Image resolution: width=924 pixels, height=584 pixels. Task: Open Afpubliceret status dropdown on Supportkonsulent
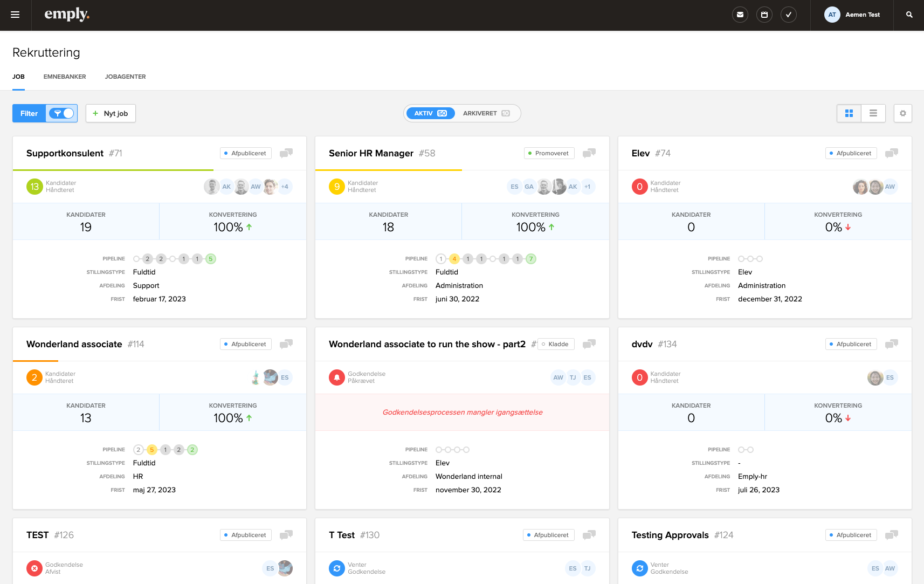(x=246, y=153)
